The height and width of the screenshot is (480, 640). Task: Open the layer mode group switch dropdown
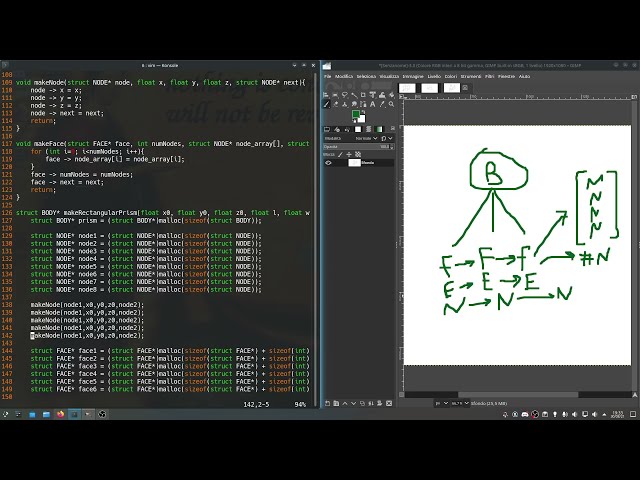(387, 138)
